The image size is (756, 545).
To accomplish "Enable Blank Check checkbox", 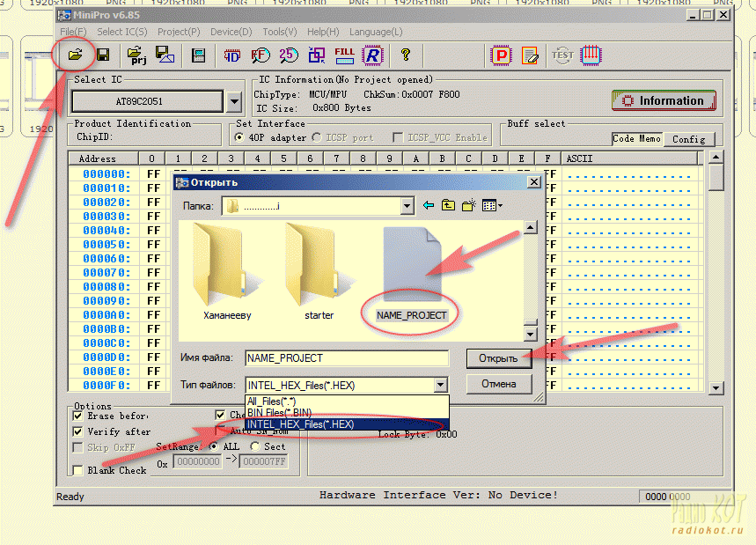I will click(77, 470).
